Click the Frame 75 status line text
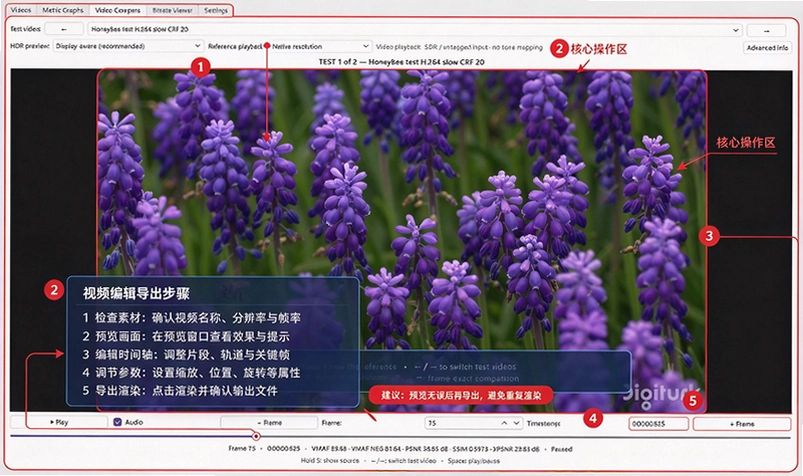 tap(400, 449)
